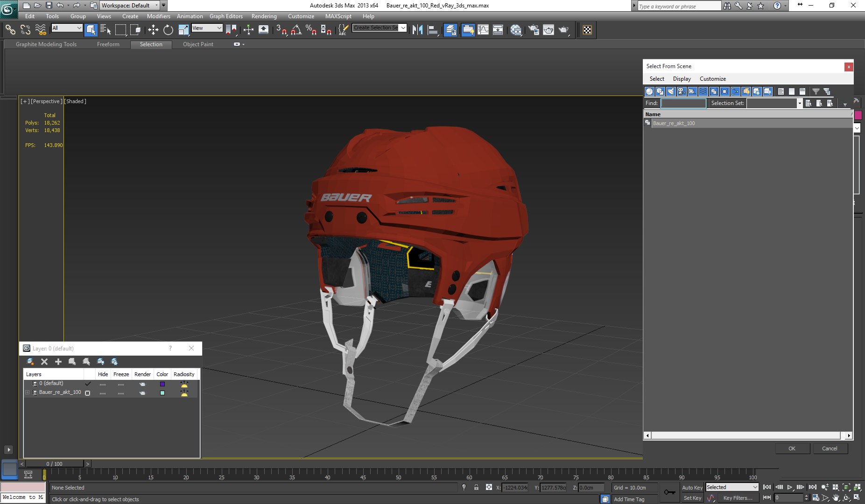Screen dimensions: 865x504
Task: Click the 0 / 100 time slider
Action: [54, 464]
